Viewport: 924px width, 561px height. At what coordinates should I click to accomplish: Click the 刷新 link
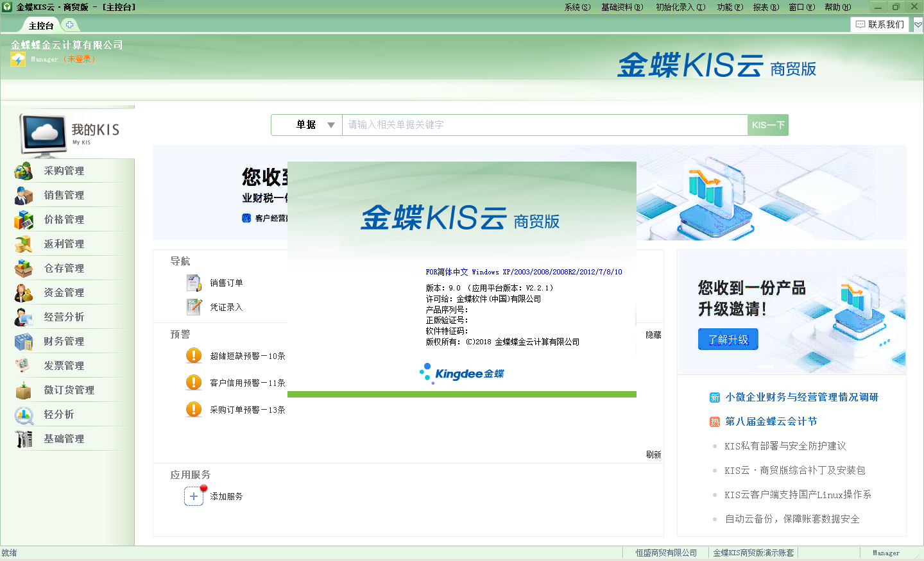click(653, 455)
